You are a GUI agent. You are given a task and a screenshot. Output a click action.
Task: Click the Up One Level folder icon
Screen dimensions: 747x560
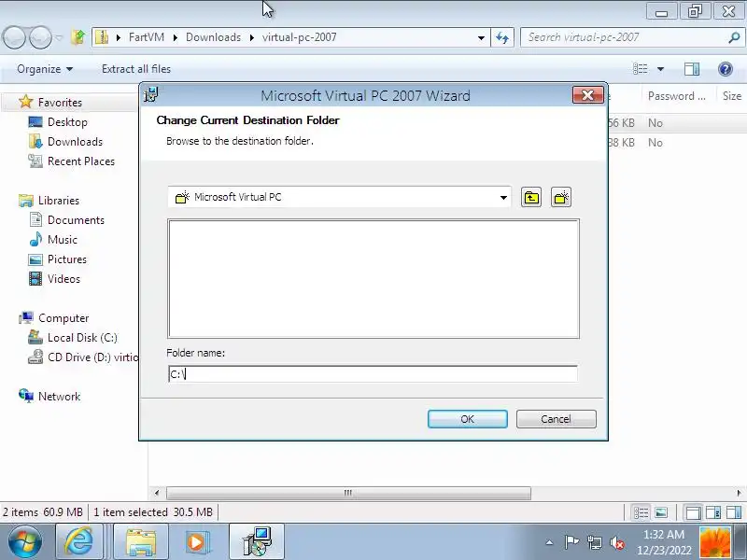pyautogui.click(x=531, y=197)
